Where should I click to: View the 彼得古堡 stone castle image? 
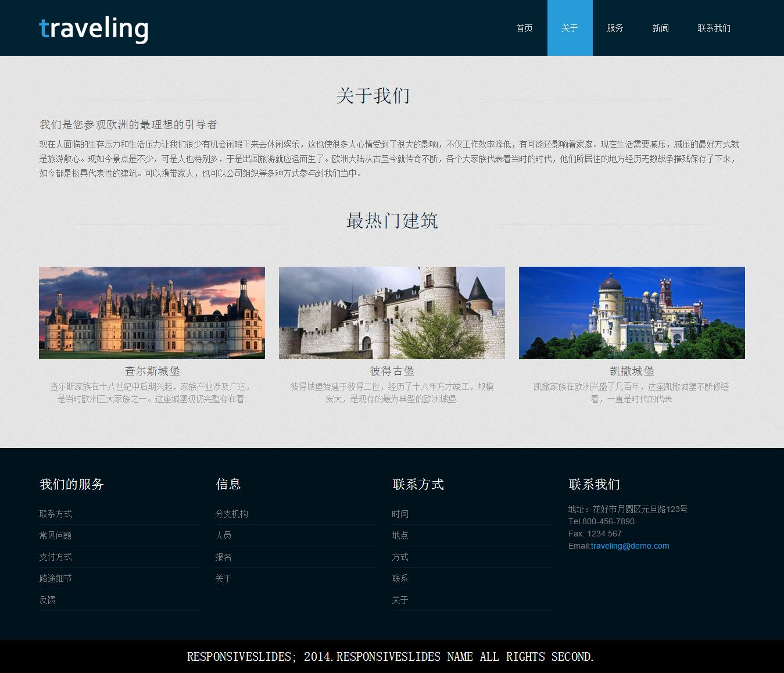(x=392, y=313)
